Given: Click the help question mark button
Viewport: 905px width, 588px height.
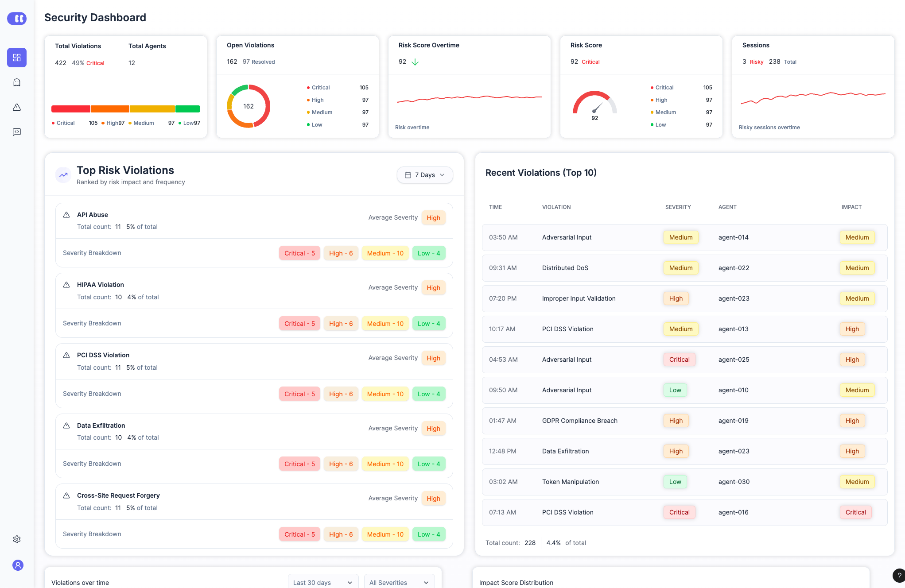Looking at the screenshot, I should [x=899, y=575].
